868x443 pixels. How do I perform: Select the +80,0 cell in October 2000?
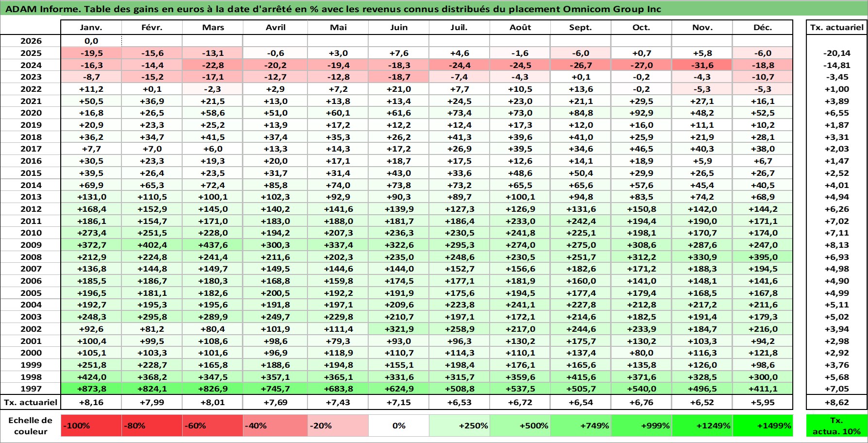[641, 353]
